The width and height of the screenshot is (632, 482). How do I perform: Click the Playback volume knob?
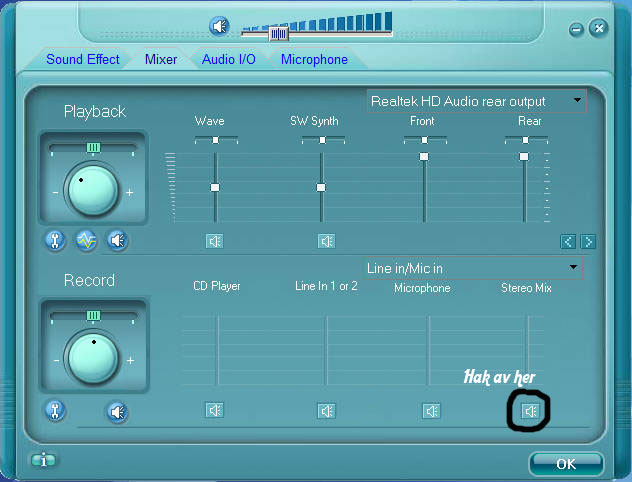93,189
